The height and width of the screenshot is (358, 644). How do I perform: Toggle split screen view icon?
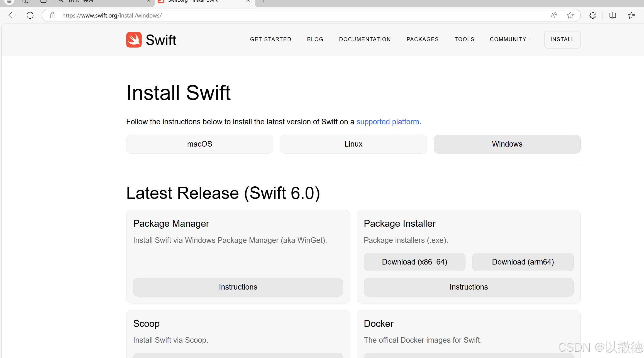613,15
